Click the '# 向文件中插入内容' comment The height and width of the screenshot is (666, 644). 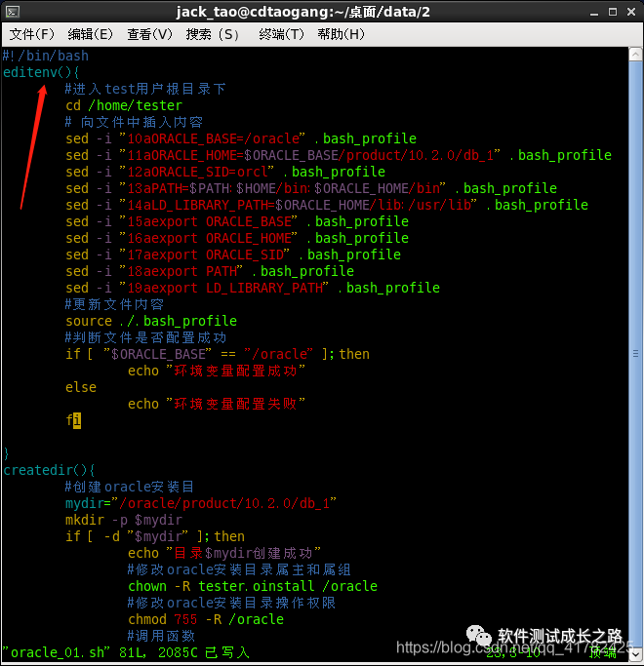pyautogui.click(x=134, y=122)
